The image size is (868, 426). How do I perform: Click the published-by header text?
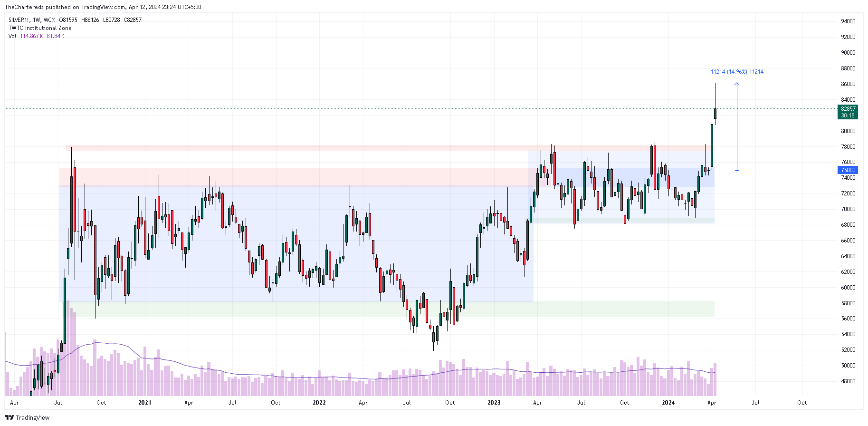click(x=103, y=7)
